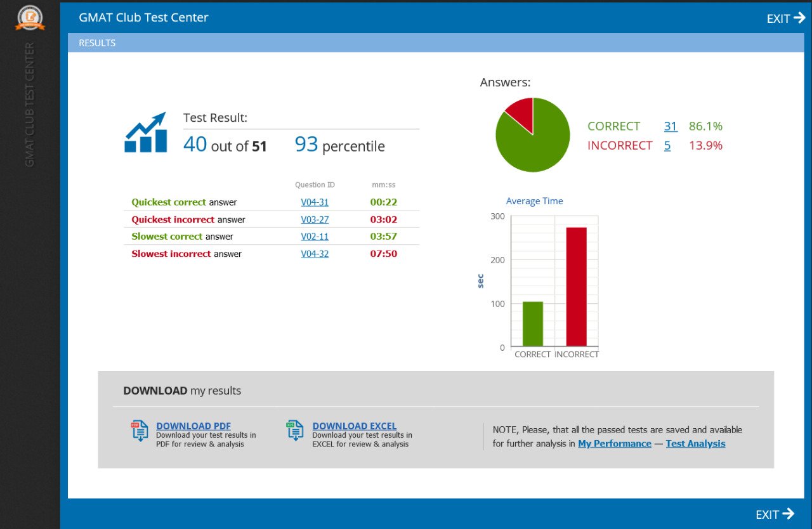Viewport: 812px width, 529px height.
Task: Click the DOWNLOAD my results heading
Action: point(182,391)
